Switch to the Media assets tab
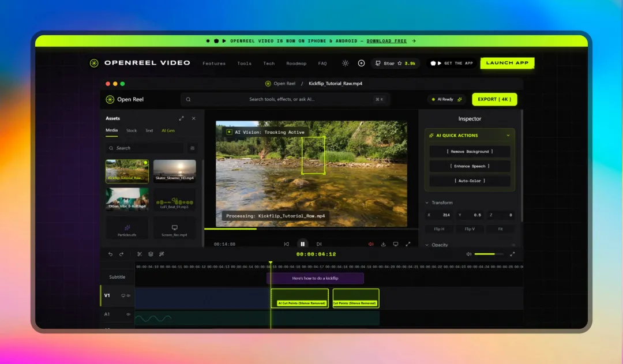Screen dimensions: 623x364 pos(112,130)
